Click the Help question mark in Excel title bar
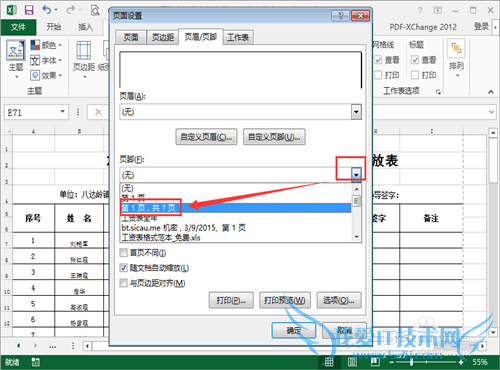This screenshot has height=370, width=500. pyautogui.click(x=420, y=11)
